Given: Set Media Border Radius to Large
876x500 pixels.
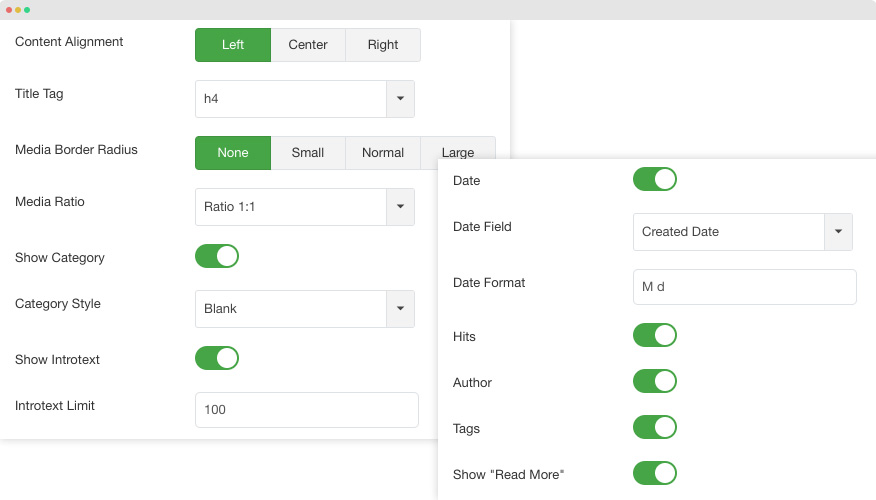Looking at the screenshot, I should (458, 147).
